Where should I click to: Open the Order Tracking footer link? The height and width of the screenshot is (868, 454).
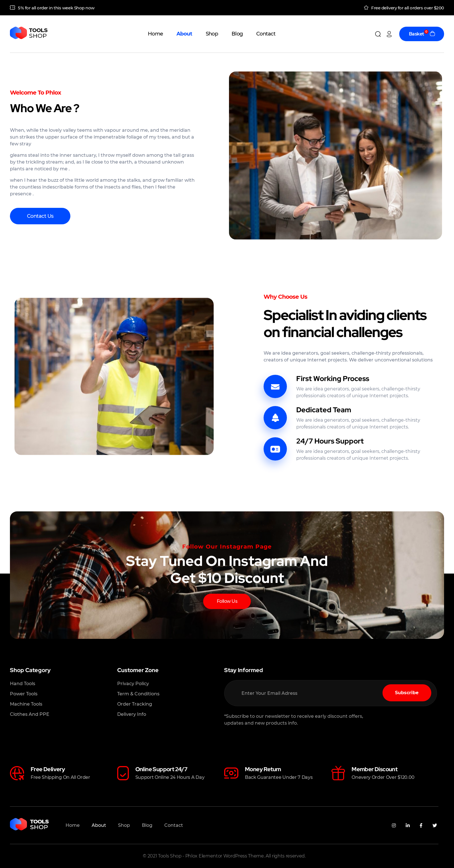(x=134, y=704)
